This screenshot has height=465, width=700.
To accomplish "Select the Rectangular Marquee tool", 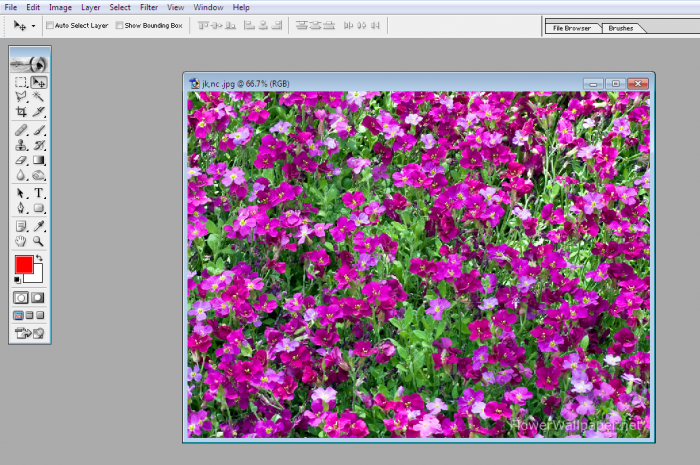I will click(21, 82).
